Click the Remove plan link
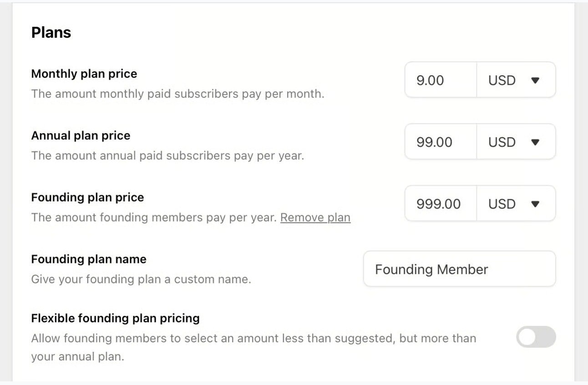Viewport: 588px width, 385px height. tap(315, 218)
